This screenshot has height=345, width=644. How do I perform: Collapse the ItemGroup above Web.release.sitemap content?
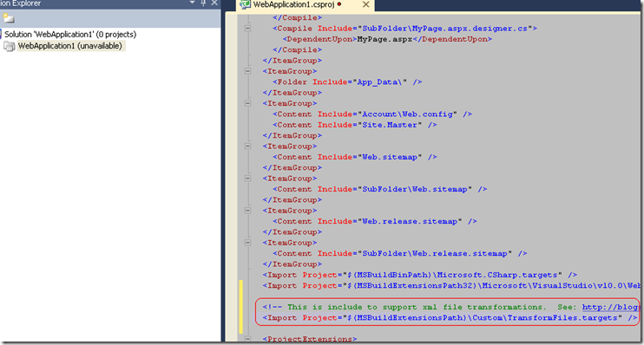(247, 211)
